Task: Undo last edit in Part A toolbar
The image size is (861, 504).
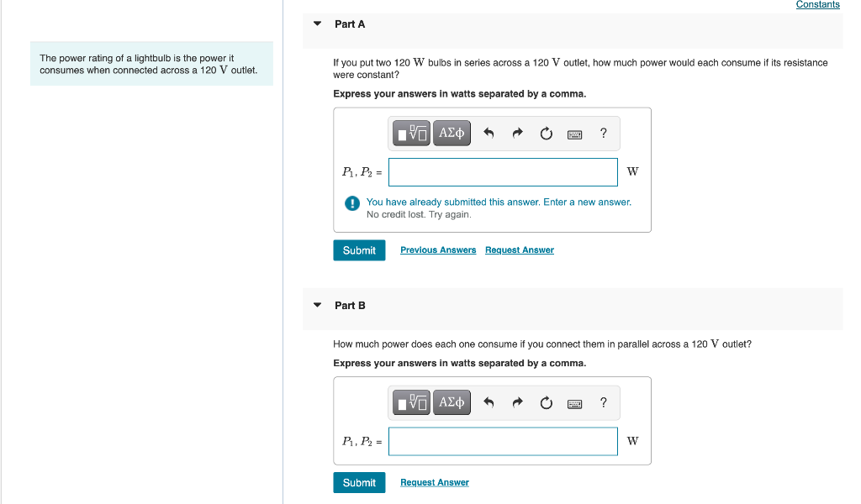Action: 489,134
